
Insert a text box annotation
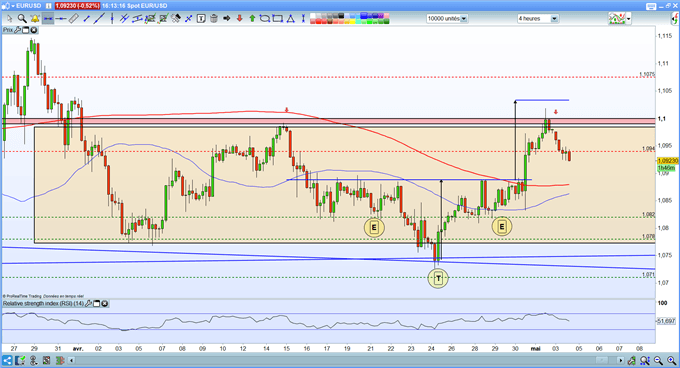point(201,19)
